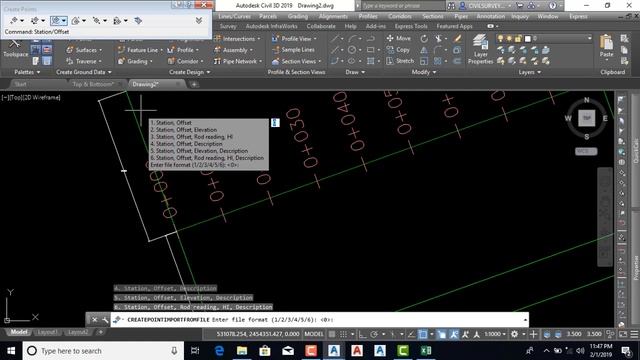This screenshot has height=360, width=640.
Task: Switch to the Survey ribbon tab
Action: (x=228, y=26)
